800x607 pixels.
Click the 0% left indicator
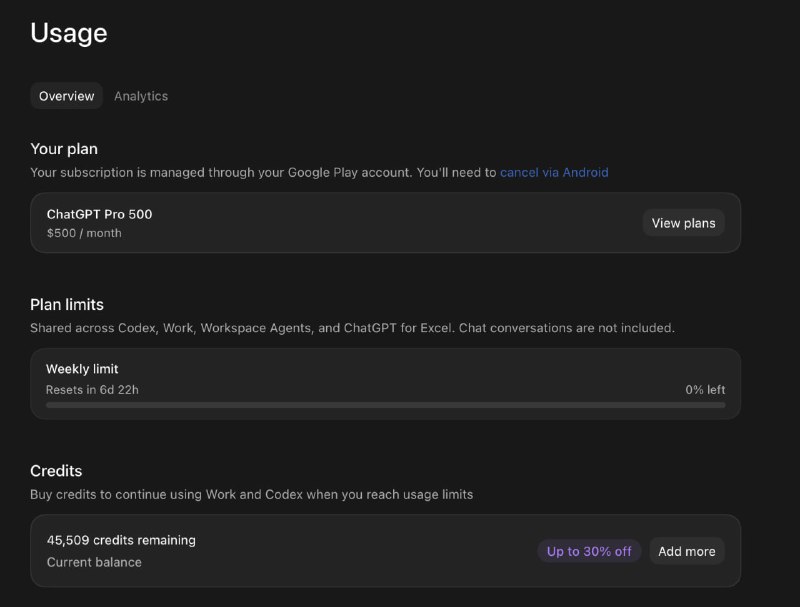pos(705,390)
